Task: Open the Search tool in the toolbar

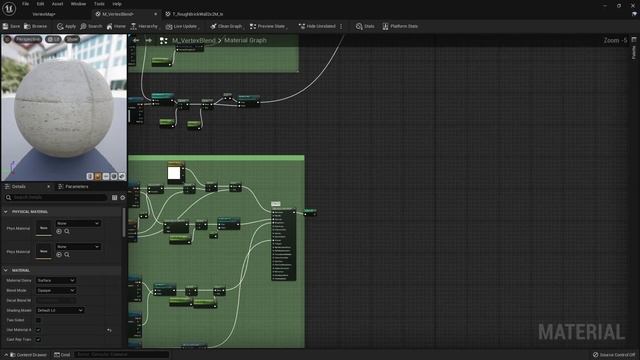Action: [91, 26]
